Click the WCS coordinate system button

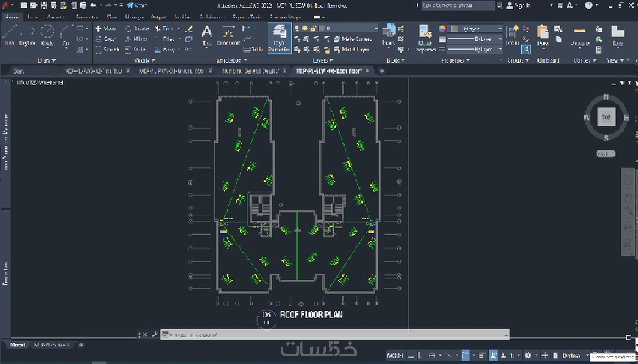point(605,153)
